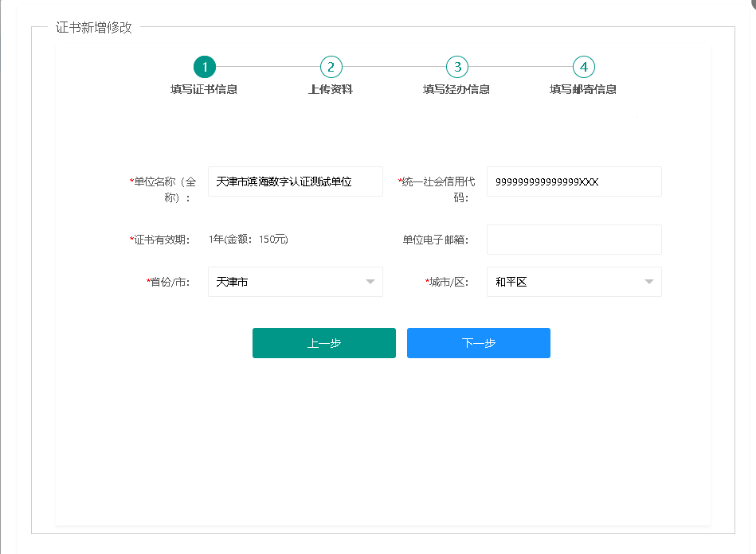Focus the 单位名称 input field

point(295,181)
